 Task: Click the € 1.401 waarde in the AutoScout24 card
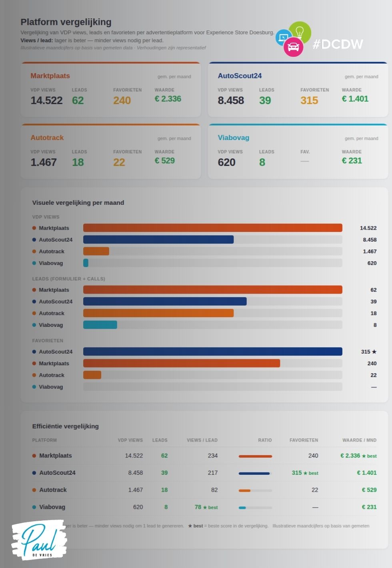pyautogui.click(x=355, y=99)
